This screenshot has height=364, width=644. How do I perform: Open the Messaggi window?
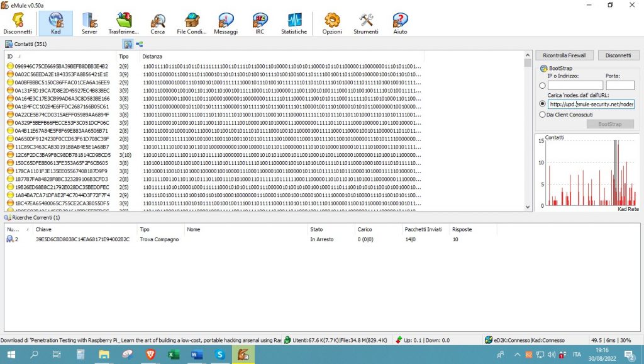tap(225, 23)
